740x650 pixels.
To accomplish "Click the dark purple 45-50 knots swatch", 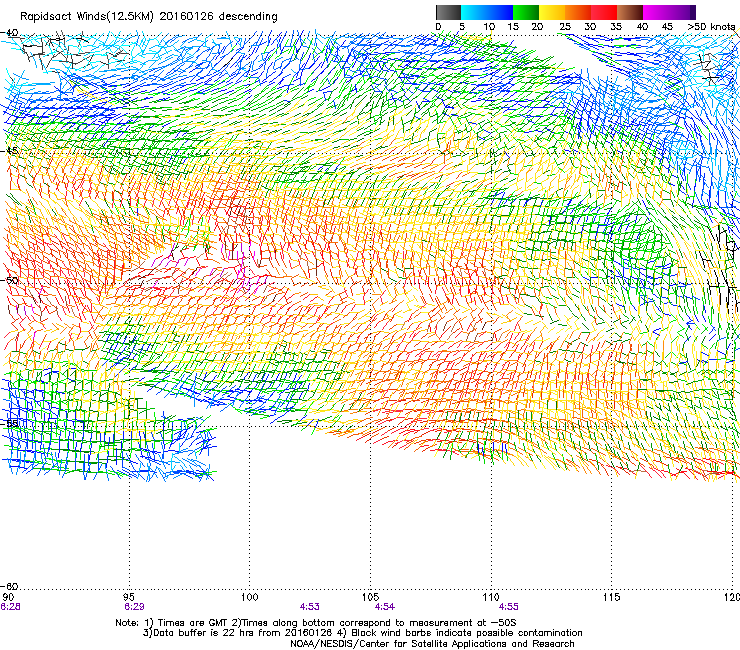I will pos(682,12).
